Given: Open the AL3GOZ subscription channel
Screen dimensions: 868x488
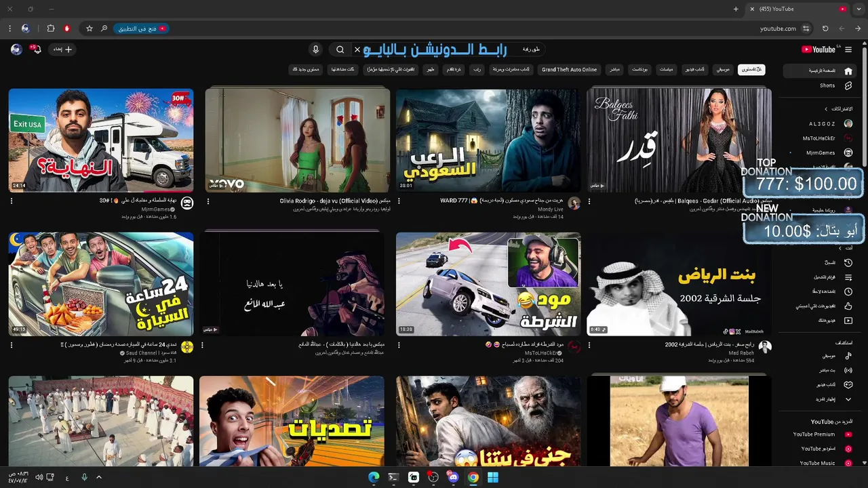Looking at the screenshot, I should pos(821,124).
